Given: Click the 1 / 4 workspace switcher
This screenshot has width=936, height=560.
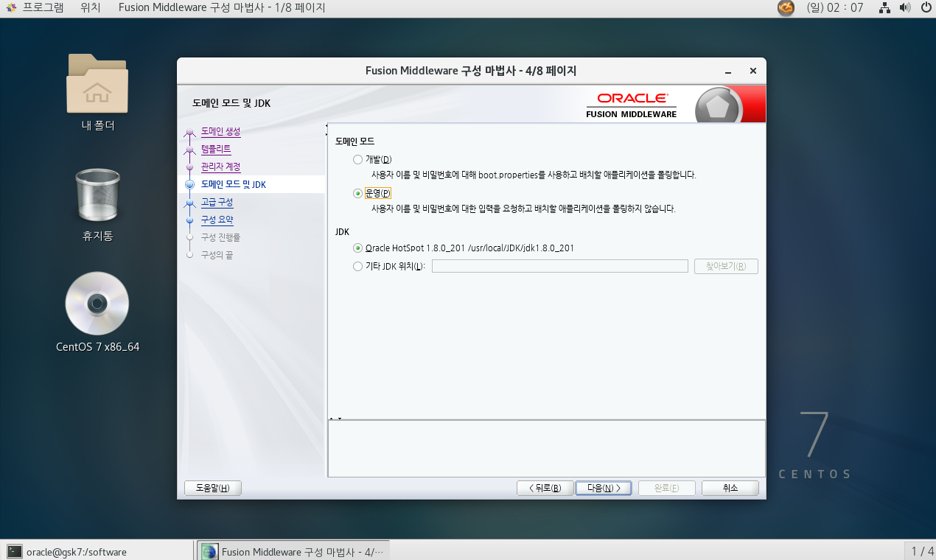Looking at the screenshot, I should (x=923, y=551).
